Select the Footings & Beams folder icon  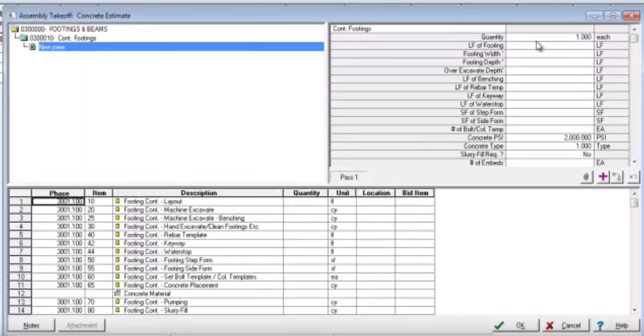coord(15,29)
